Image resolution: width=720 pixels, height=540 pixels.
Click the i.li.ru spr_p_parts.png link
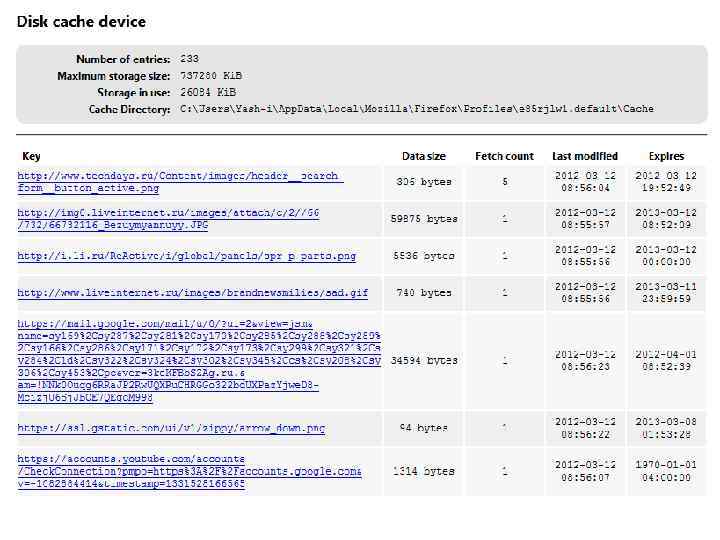[186, 256]
